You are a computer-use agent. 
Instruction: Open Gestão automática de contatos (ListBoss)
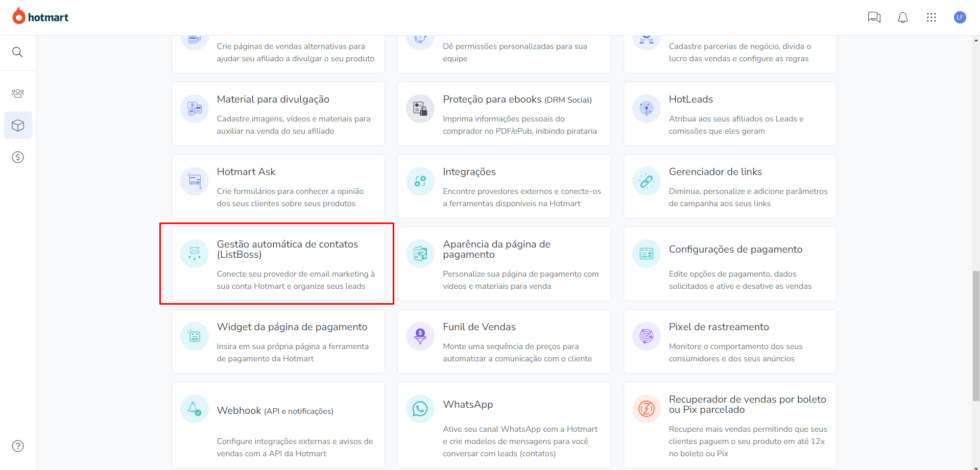point(288,250)
